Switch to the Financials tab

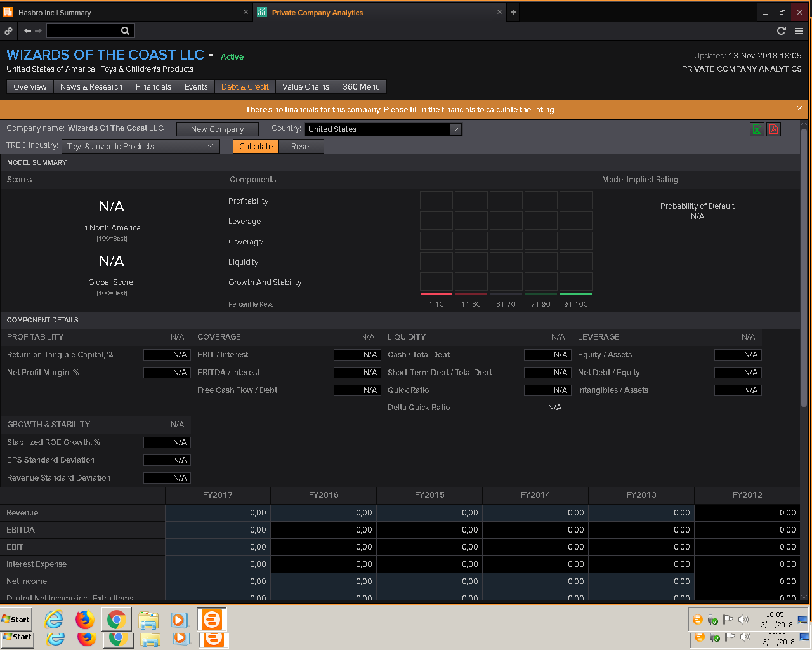pos(153,87)
